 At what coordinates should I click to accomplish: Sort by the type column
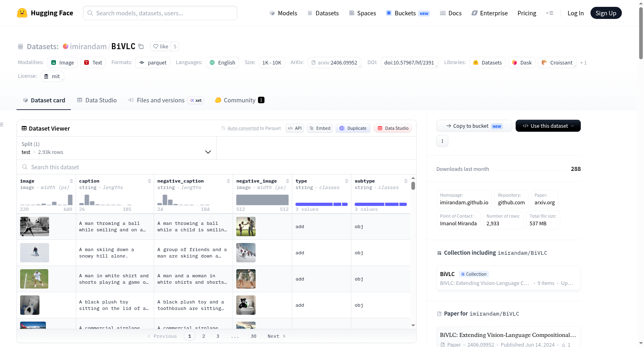point(347,181)
